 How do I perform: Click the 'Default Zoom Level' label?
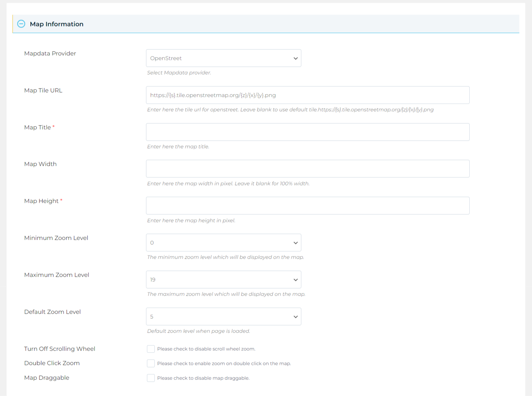(x=52, y=312)
